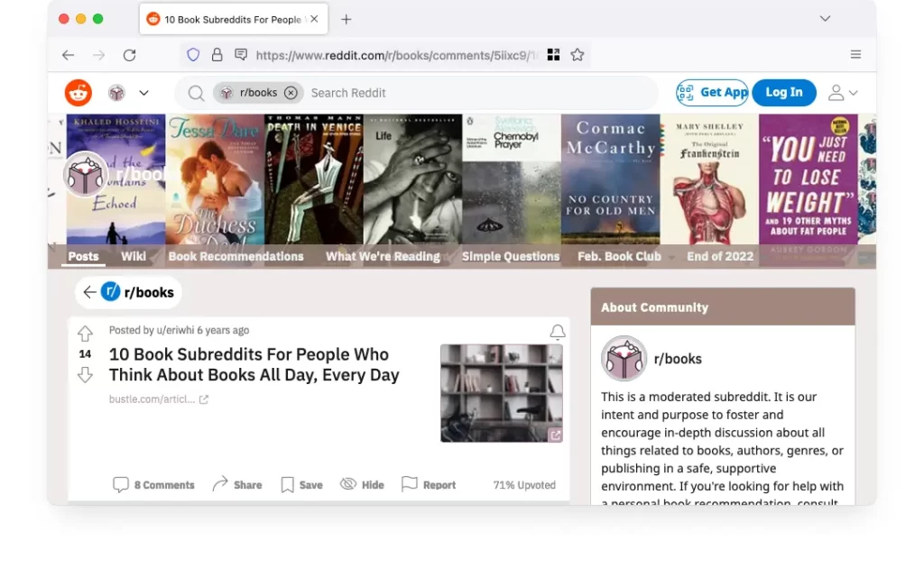Open the Book Recommendations tab

(236, 257)
